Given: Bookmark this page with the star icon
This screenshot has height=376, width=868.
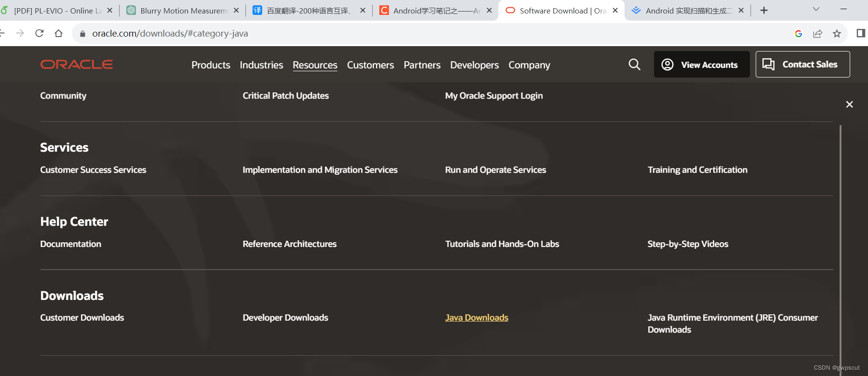Looking at the screenshot, I should point(837,33).
